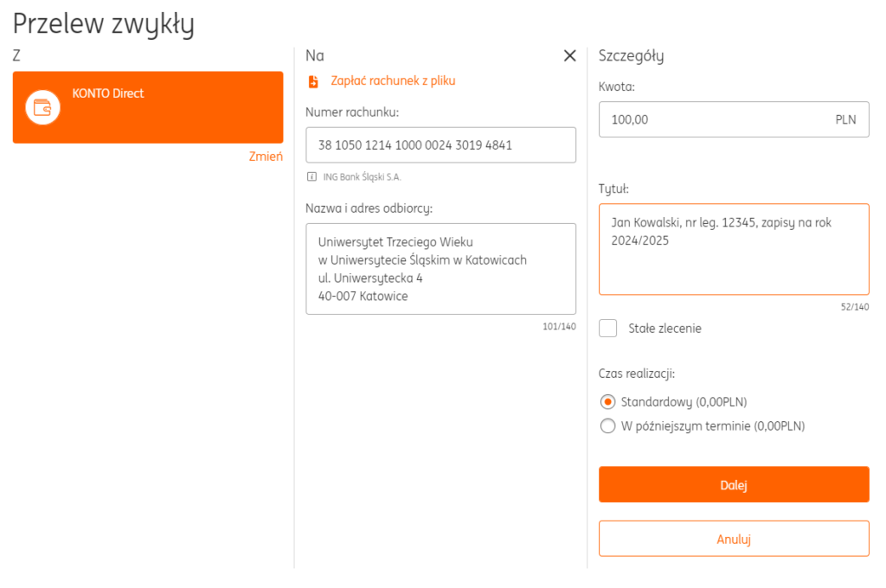Click the Dalej button
The image size is (886, 588).
click(734, 484)
